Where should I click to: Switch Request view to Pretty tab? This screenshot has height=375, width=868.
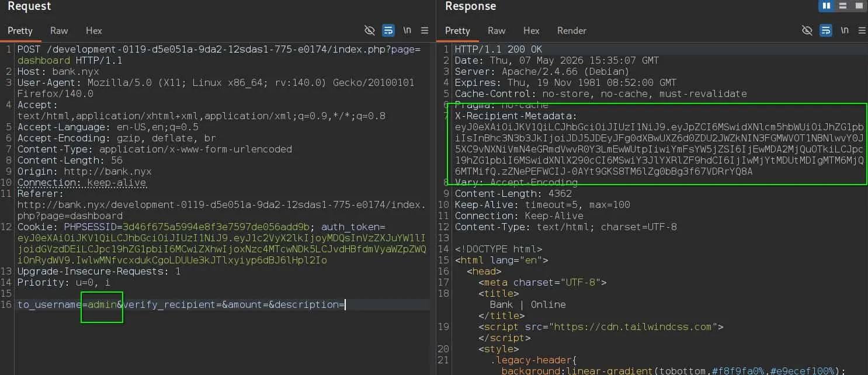click(x=20, y=30)
